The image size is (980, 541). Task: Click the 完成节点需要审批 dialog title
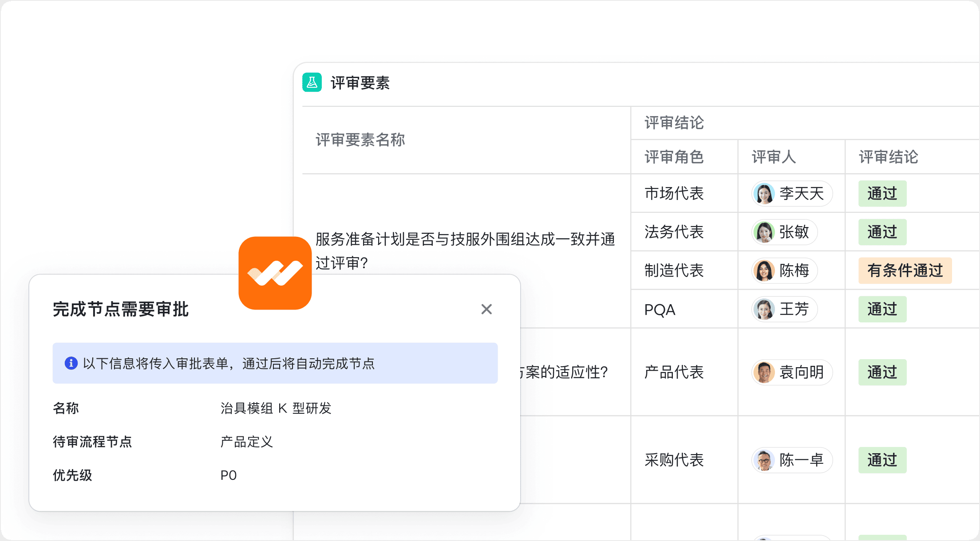point(121,309)
